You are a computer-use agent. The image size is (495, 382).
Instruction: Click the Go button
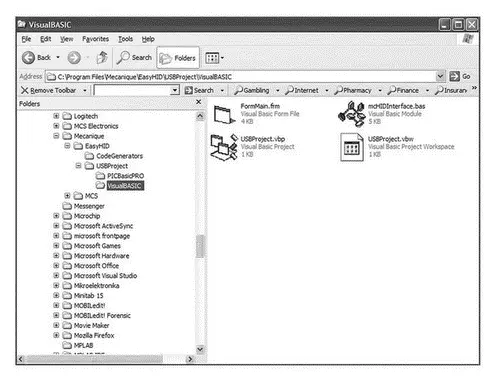click(x=460, y=76)
